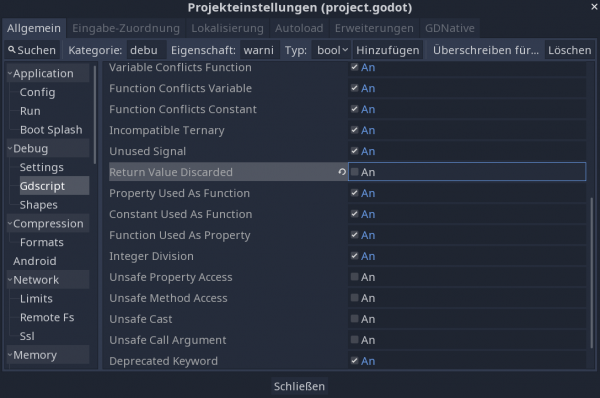Collapse the Network tree section
600x398 pixels.
10,279
